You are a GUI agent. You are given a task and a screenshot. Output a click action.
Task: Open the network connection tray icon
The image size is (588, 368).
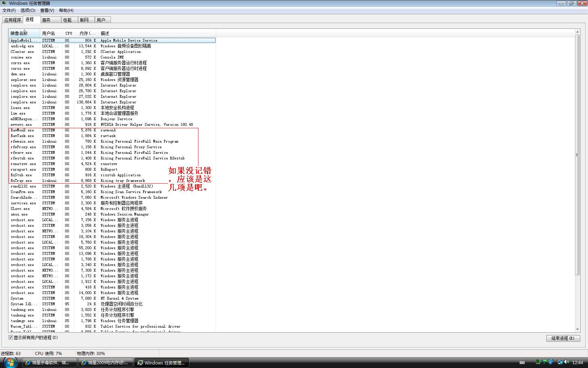(x=560, y=362)
